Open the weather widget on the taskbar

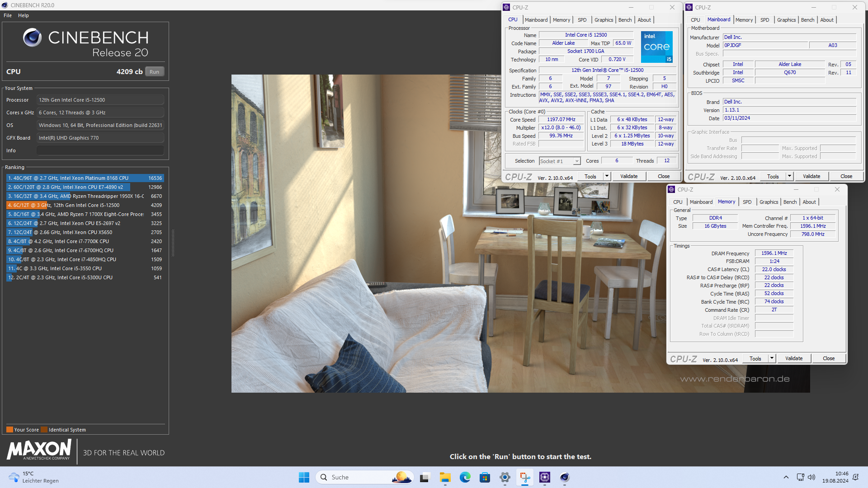tap(34, 477)
